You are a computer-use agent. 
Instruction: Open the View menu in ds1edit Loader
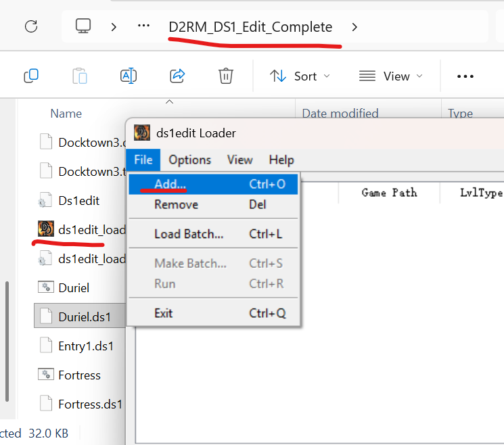(x=239, y=160)
